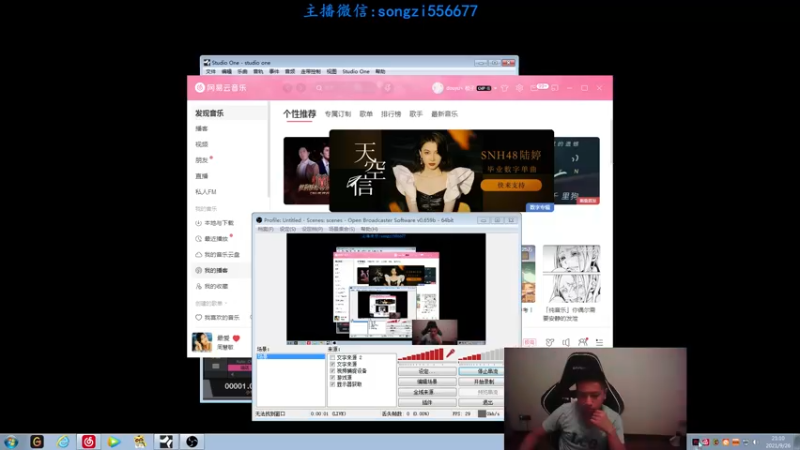Expand the dropdown arrow beside the VIP badge
The width and height of the screenshot is (800, 450).
(x=495, y=88)
